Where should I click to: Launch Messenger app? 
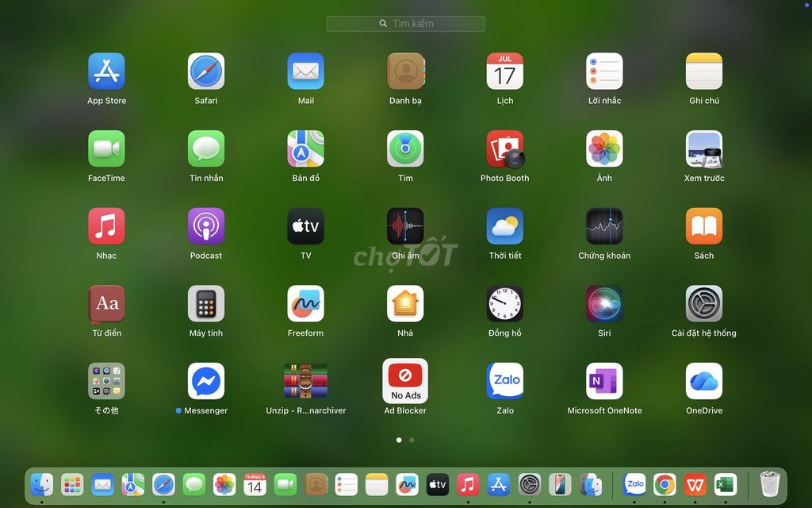pyautogui.click(x=206, y=381)
